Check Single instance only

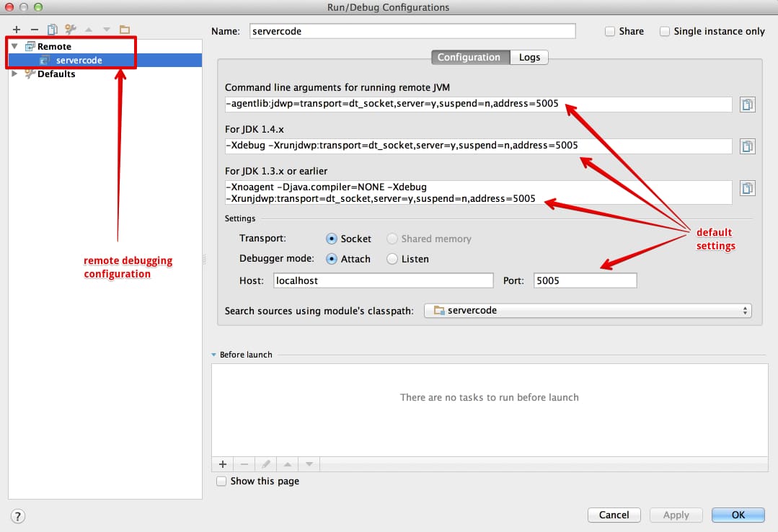[664, 31]
